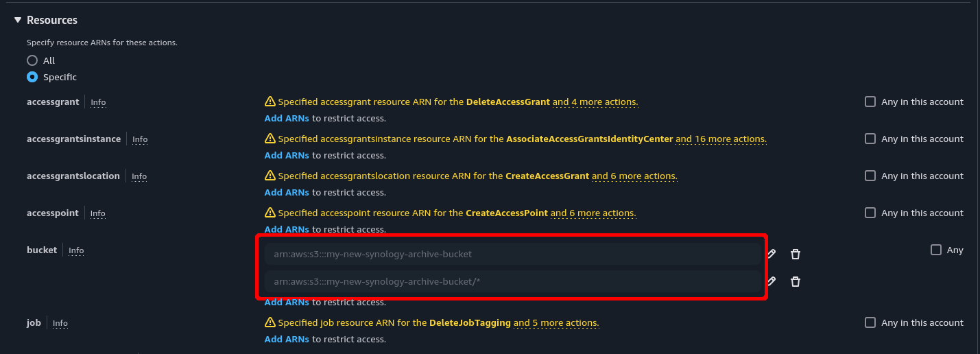Click warning icon beside AssociateAccessGrantsIdentityCenter message
The height and width of the screenshot is (354, 980).
[270, 139]
